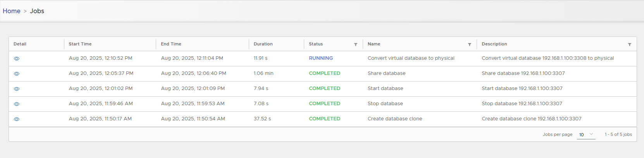Open details for Convert virtual database job
This screenshot has height=158, width=644.
[x=17, y=59]
